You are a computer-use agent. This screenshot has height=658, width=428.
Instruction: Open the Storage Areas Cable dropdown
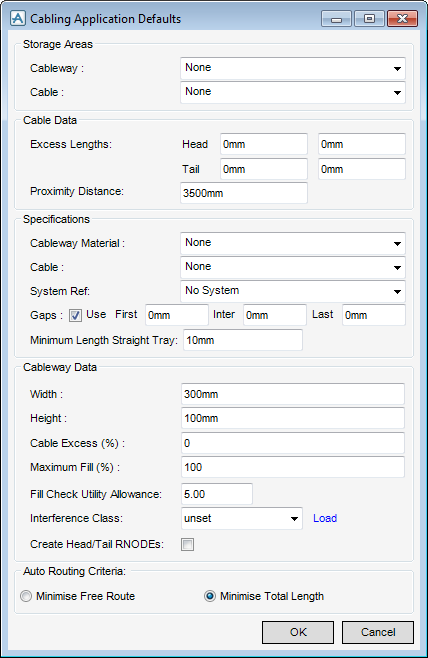click(293, 92)
